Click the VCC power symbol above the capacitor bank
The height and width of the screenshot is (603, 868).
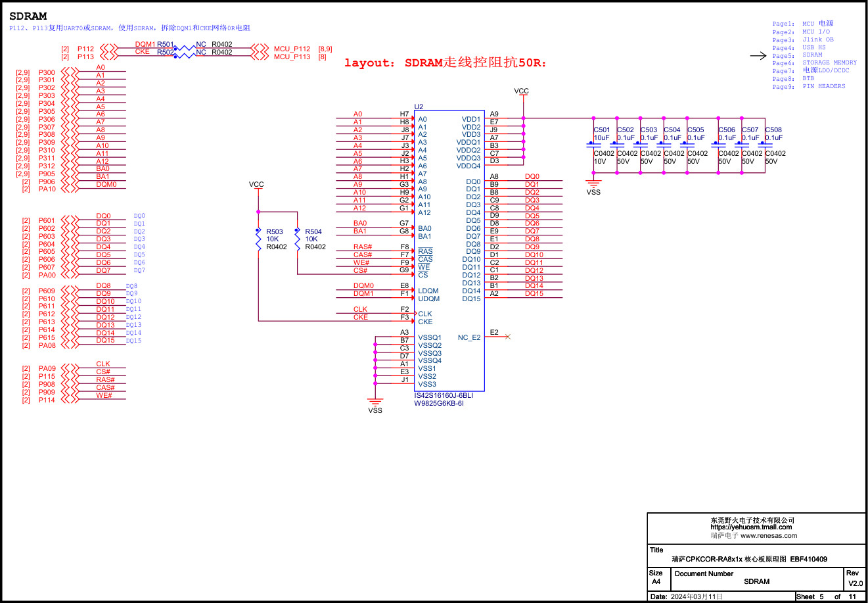(x=522, y=92)
